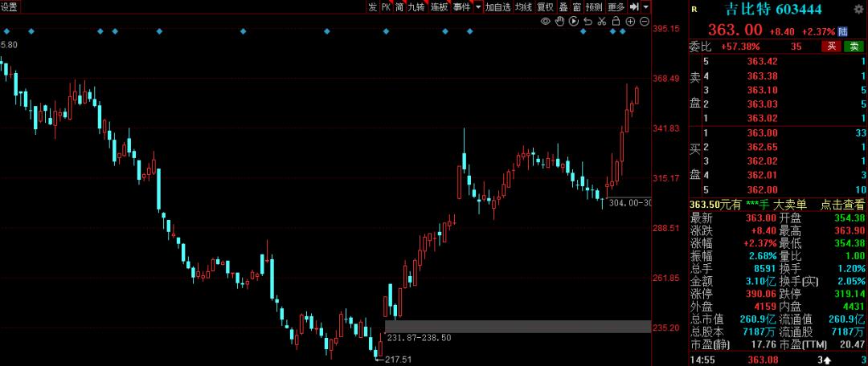Screen dimensions: 868x366
Task: Open the 更多 more menu
Action: point(616,7)
